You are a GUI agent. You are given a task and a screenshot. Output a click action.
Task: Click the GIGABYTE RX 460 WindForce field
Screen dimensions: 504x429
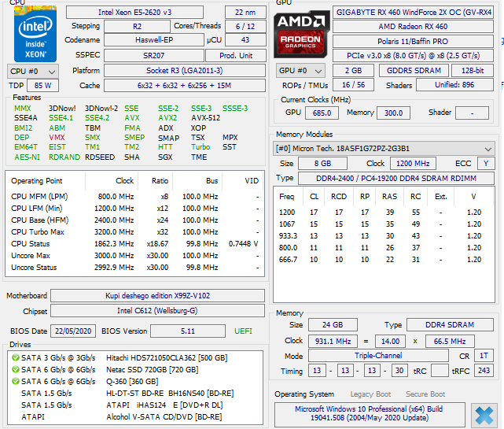tap(413, 13)
